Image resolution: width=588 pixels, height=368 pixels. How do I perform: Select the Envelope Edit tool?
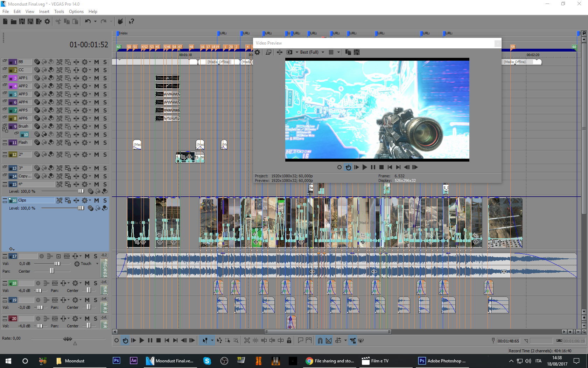[x=219, y=340]
